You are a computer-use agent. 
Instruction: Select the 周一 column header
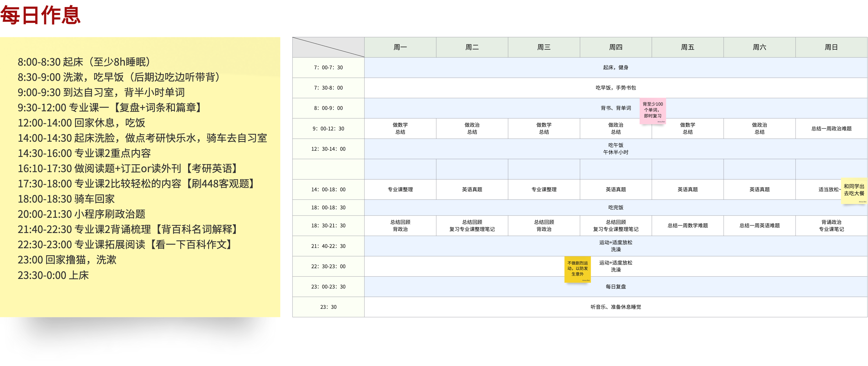(x=400, y=47)
